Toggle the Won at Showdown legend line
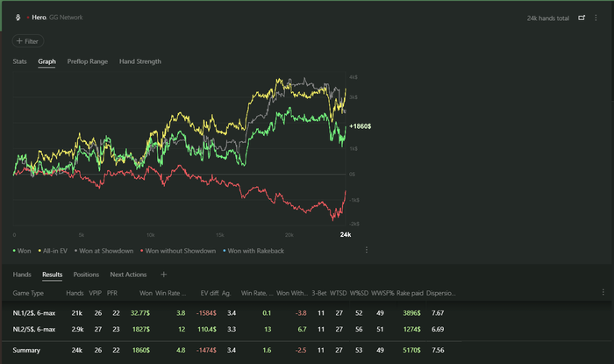614x364 pixels. coord(104,251)
